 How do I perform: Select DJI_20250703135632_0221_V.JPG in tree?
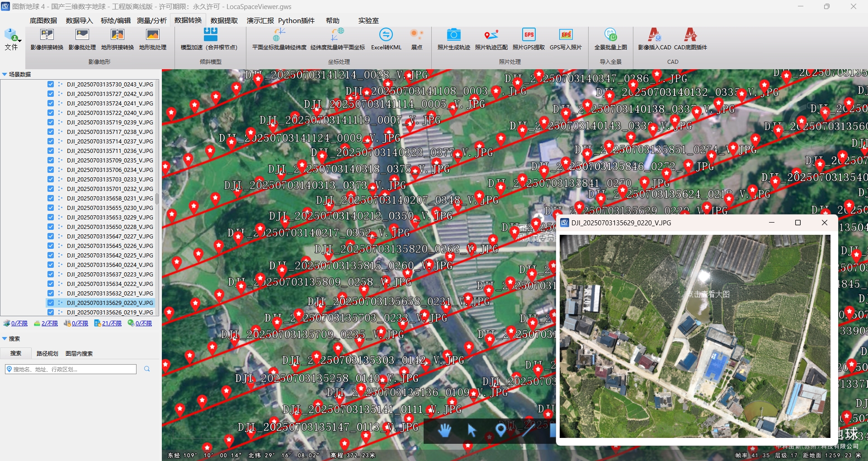[110, 293]
